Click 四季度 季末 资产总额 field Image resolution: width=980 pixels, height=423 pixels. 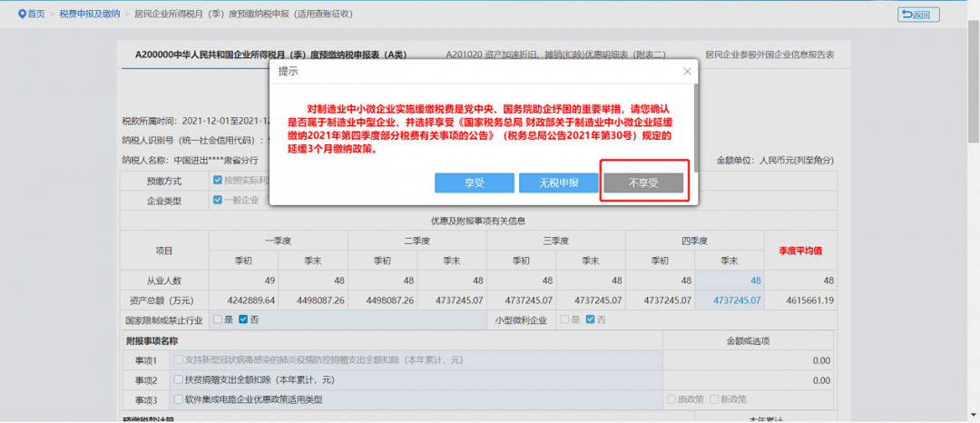(x=729, y=300)
